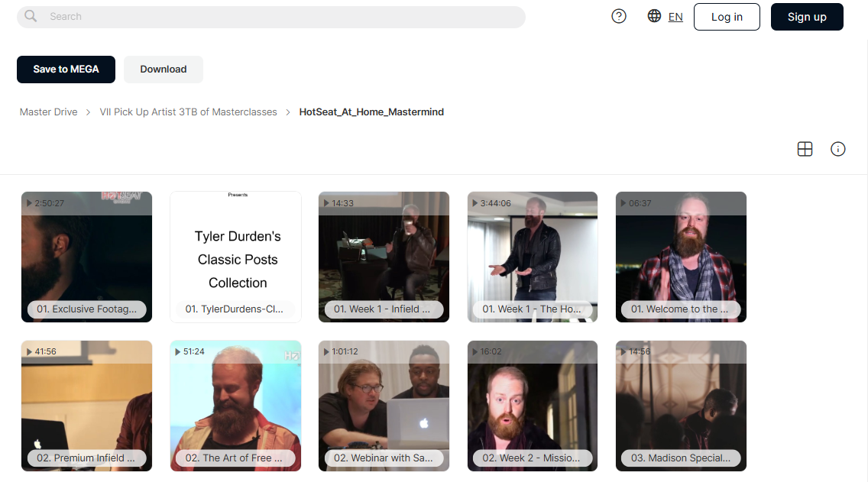This screenshot has width=868, height=482.
Task: Click the first breadcrumb chevron after Master Drive
Action: (x=88, y=112)
